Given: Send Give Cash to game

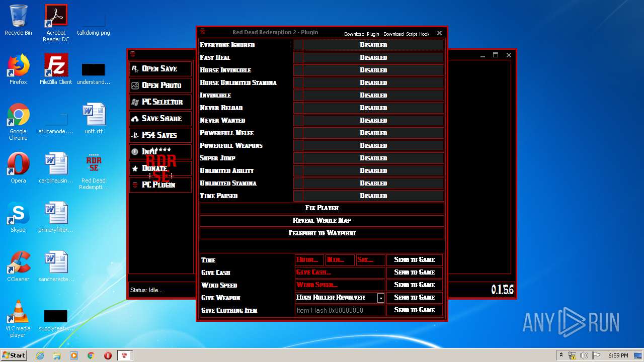Looking at the screenshot, I should (x=414, y=273).
